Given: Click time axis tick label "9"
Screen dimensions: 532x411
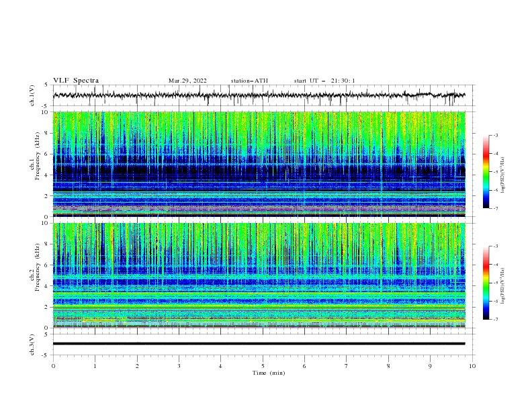Looking at the screenshot, I should coord(430,366).
